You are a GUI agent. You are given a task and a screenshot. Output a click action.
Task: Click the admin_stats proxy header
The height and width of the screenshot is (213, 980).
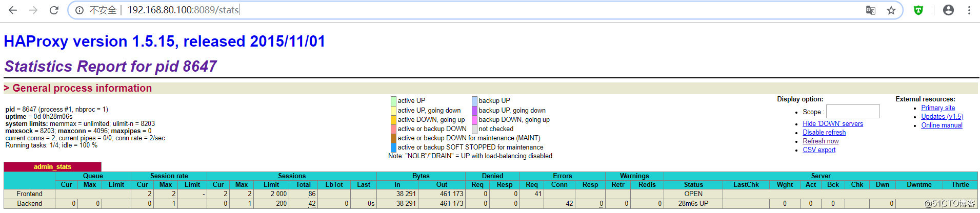tap(52, 167)
